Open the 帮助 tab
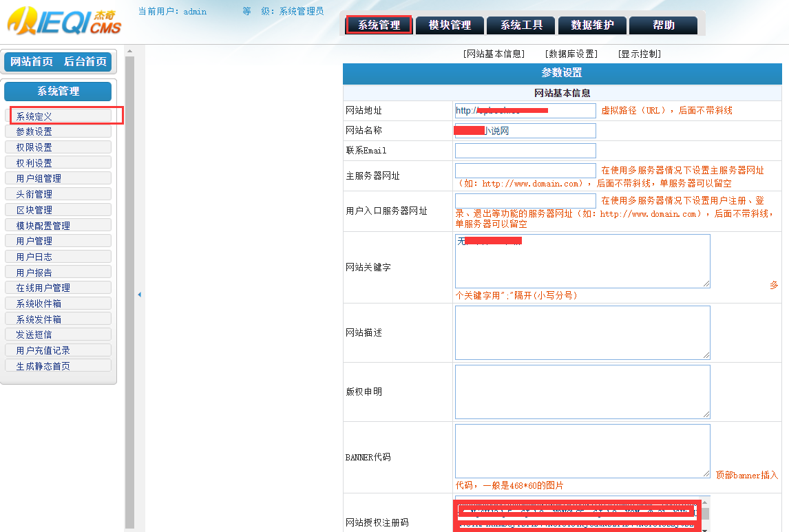The width and height of the screenshot is (789, 532). point(663,25)
